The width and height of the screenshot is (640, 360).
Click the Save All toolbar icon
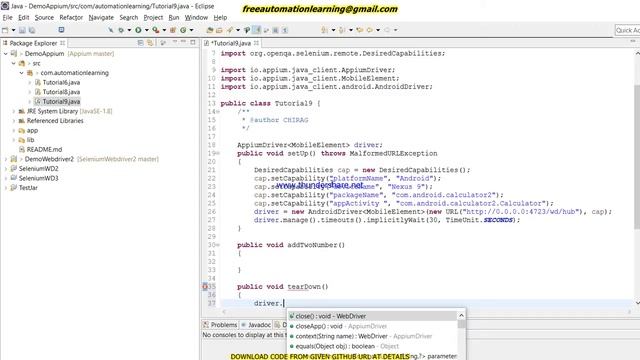pos(32,30)
